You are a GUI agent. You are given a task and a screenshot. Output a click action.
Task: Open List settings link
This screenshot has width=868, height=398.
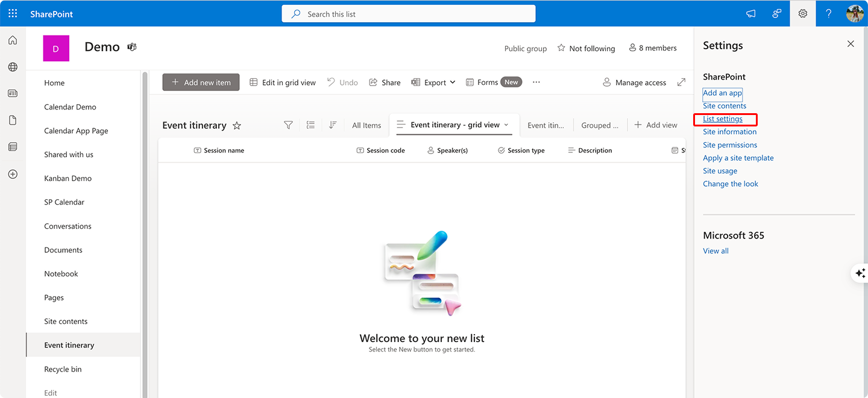[723, 119]
